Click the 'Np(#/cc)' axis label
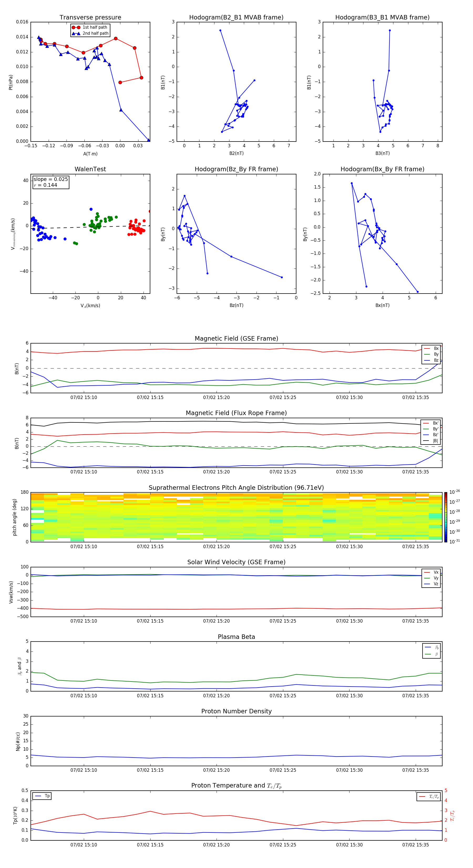Viewport: 473px width, 868px height. [x=18, y=741]
